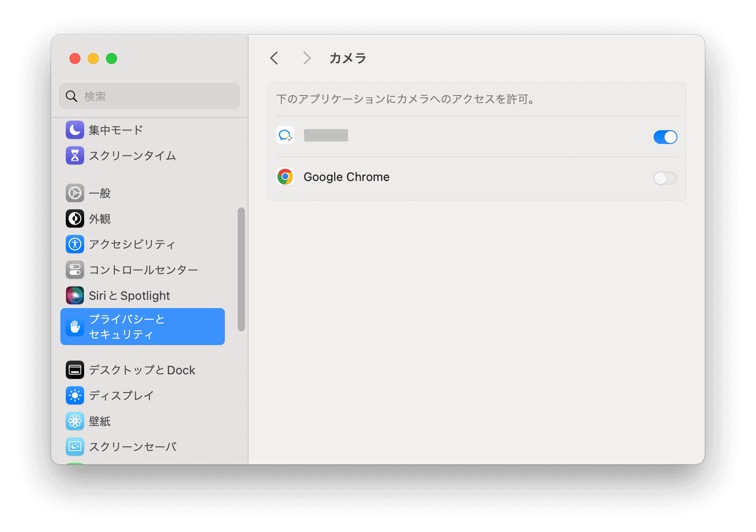756x532 pixels.
Task: Click the blurred app name label
Action: click(x=326, y=135)
